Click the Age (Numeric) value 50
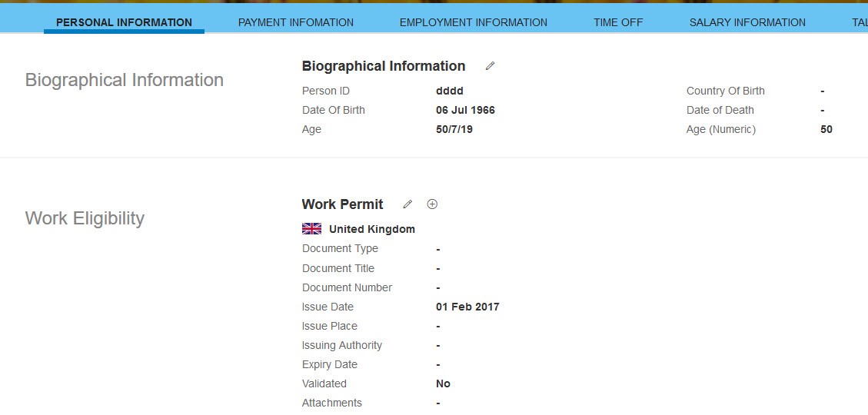Viewport: 868px width, 415px height. tap(826, 129)
